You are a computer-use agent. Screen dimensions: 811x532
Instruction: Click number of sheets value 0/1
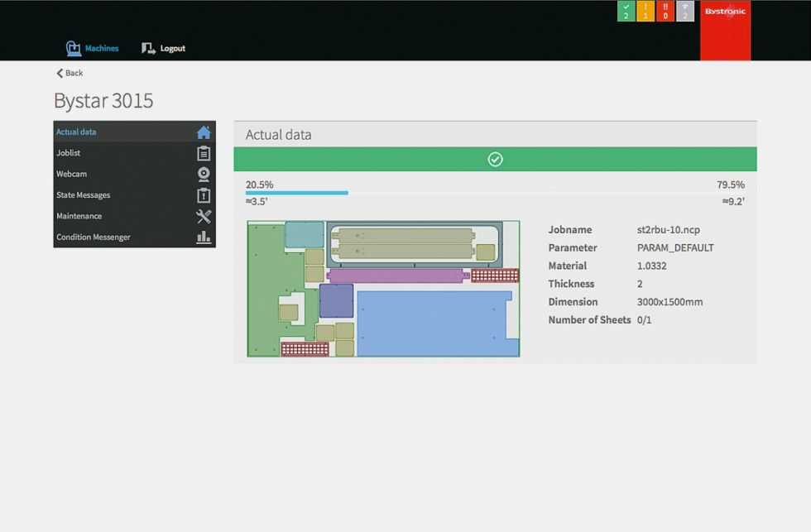tap(644, 320)
